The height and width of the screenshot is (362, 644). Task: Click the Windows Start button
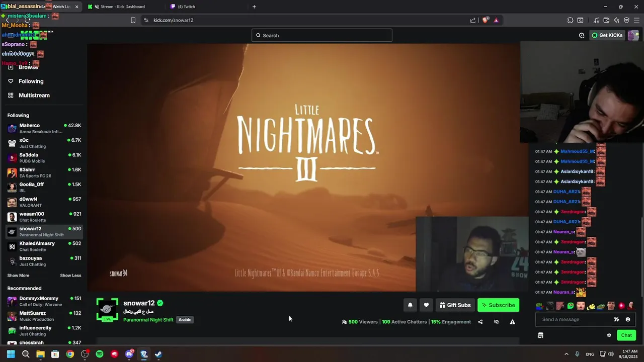11,354
